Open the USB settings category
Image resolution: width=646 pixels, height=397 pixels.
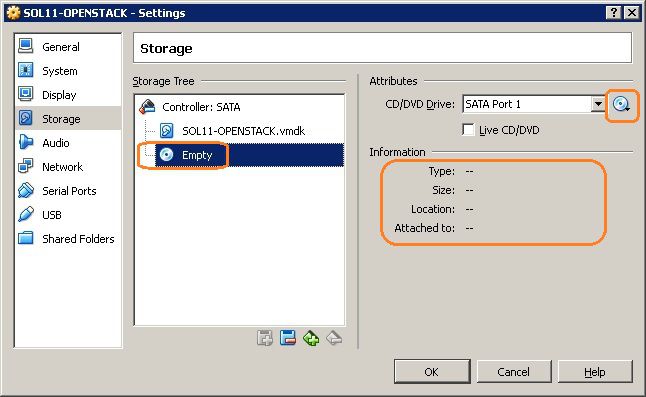(x=68, y=215)
